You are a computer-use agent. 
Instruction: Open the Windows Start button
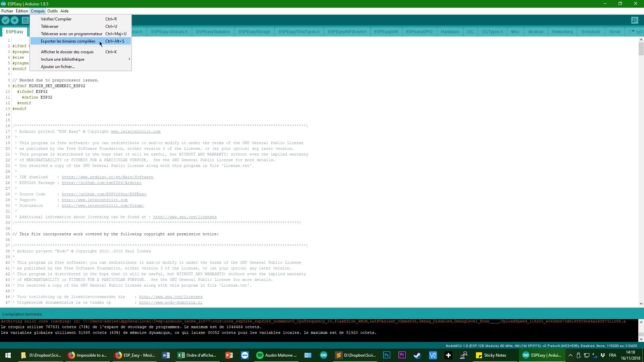[x=8, y=355]
